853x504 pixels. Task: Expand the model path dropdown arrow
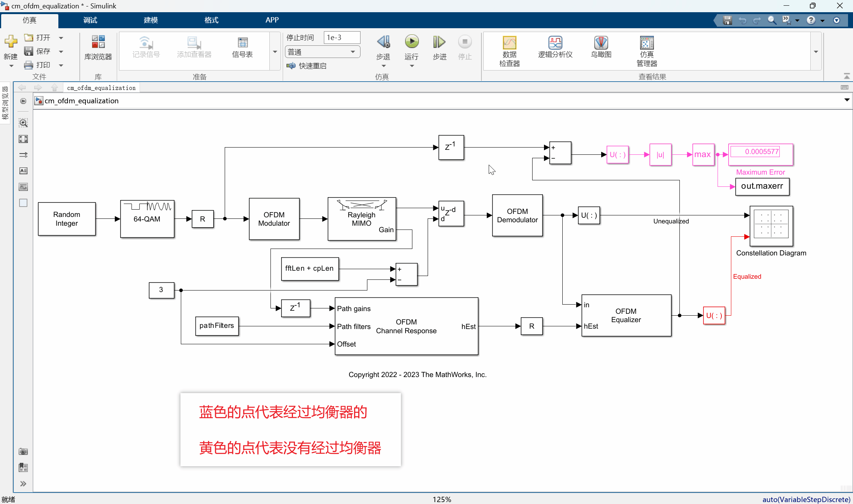[847, 100]
